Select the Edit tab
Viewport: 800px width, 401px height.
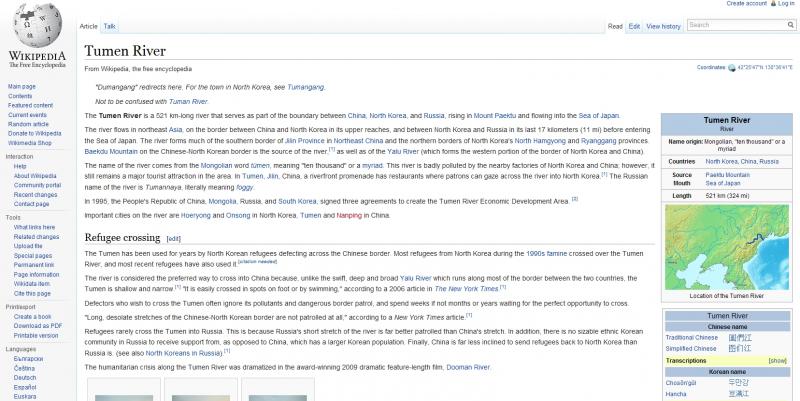click(x=634, y=27)
